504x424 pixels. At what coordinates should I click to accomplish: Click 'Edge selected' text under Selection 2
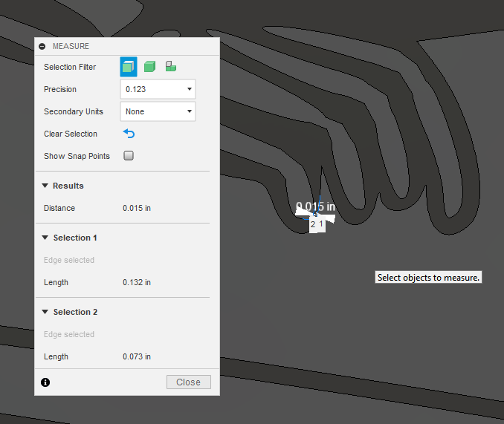69,334
